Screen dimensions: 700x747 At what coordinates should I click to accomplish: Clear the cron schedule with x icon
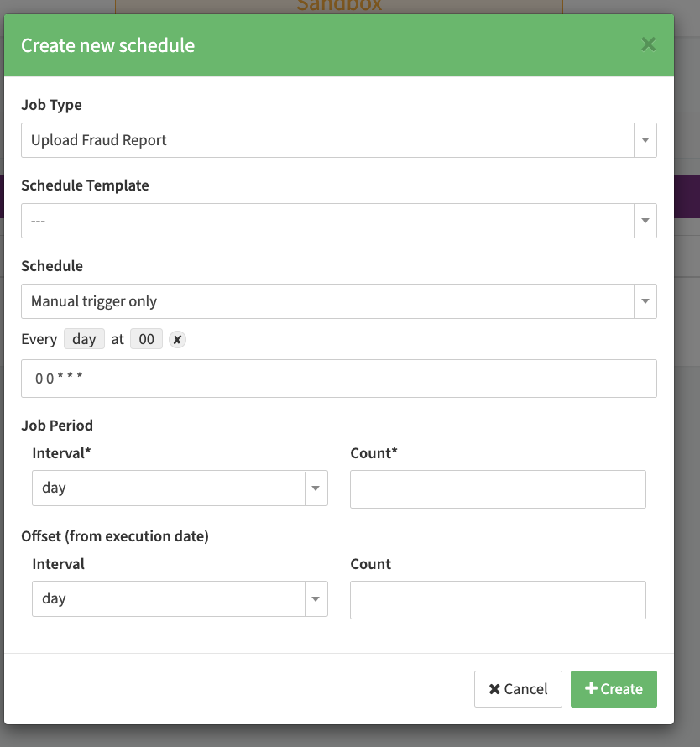pos(176,339)
